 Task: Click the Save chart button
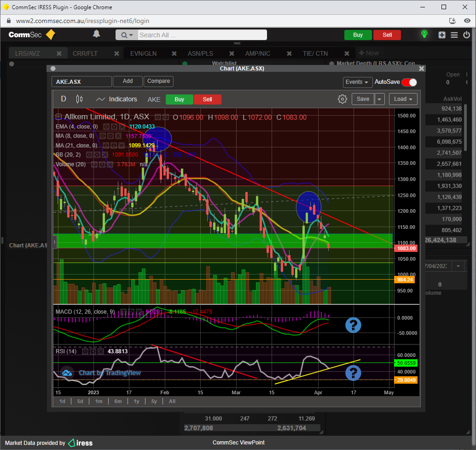coord(363,99)
